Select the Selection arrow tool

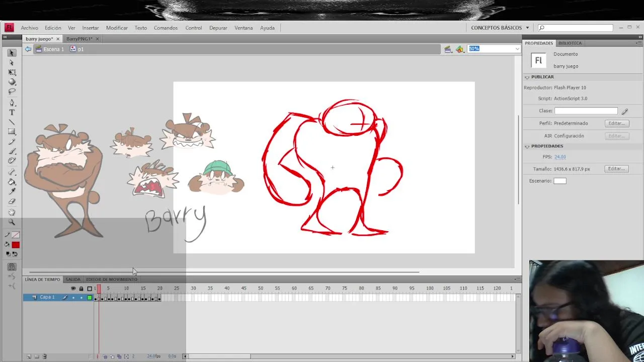point(12,53)
